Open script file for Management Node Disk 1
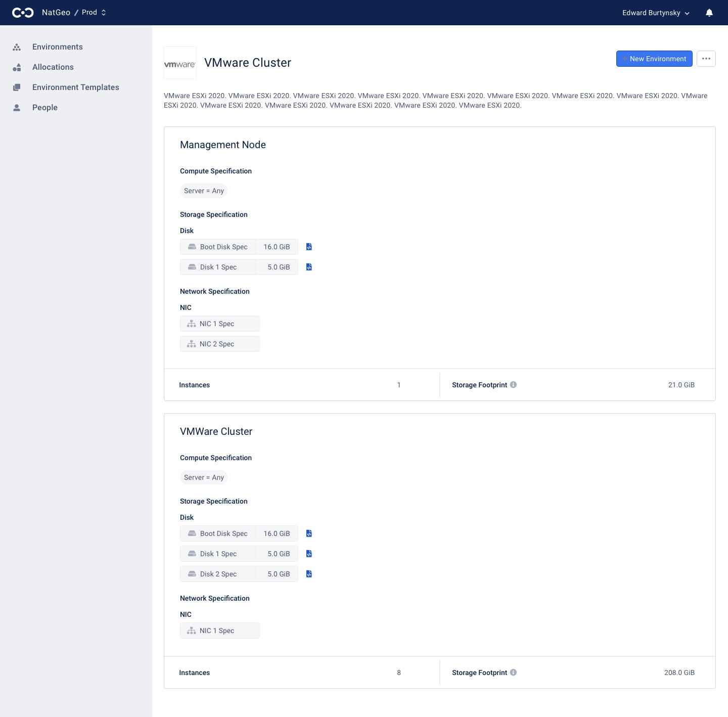728x717 pixels. (309, 267)
